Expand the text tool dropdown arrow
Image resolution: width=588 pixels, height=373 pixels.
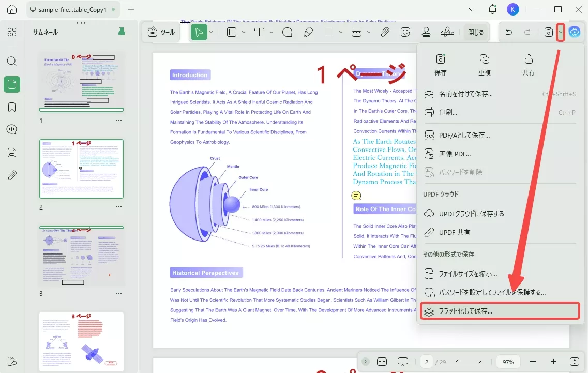click(x=272, y=32)
